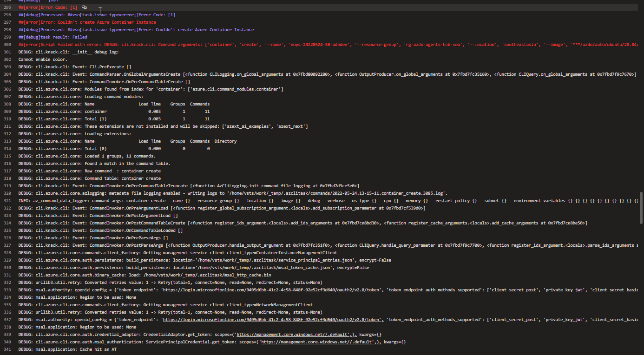Click 'Command table: container create' line
The width and height of the screenshot is (644, 355).
pyautogui.click(x=90, y=178)
